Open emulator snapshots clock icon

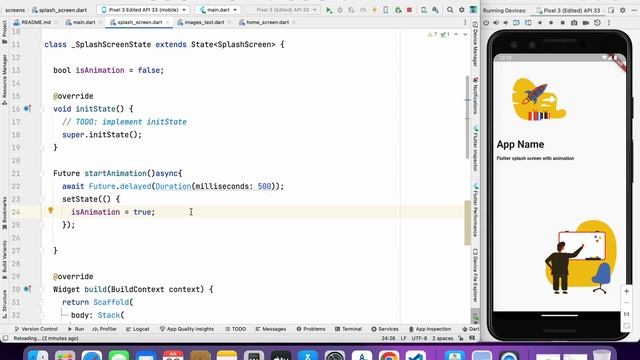click(597, 23)
